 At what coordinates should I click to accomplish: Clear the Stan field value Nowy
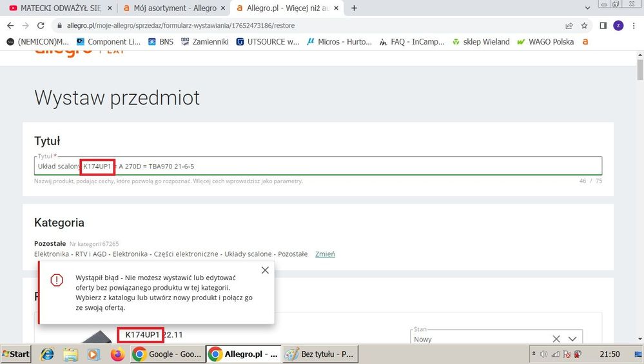point(556,339)
